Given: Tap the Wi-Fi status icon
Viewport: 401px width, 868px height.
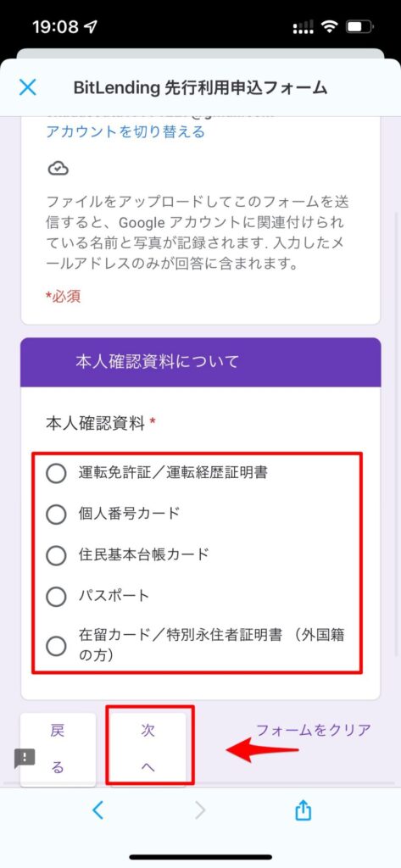Looking at the screenshot, I should pyautogui.click(x=330, y=27).
